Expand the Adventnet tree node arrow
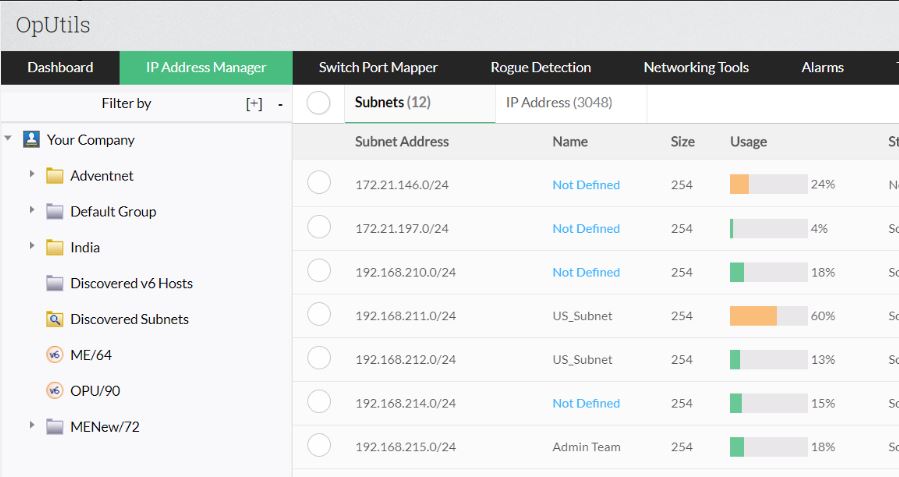The height and width of the screenshot is (477, 899). [32, 174]
